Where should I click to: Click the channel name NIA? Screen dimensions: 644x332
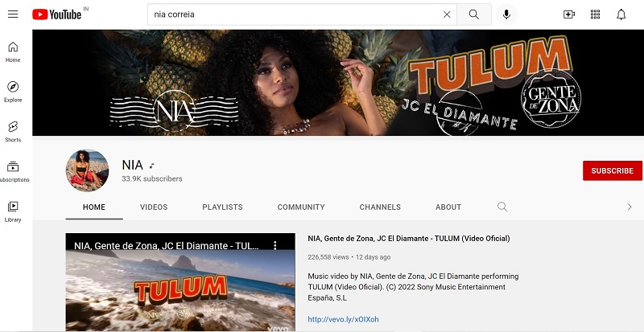pos(132,165)
